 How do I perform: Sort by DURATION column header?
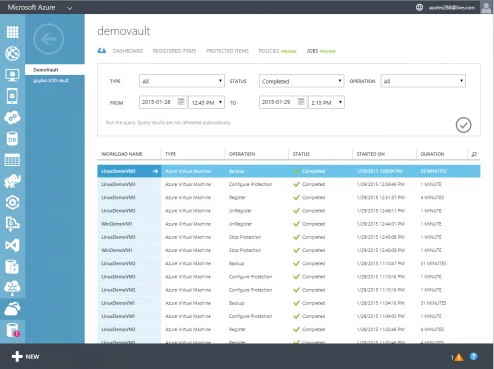pyautogui.click(x=432, y=154)
